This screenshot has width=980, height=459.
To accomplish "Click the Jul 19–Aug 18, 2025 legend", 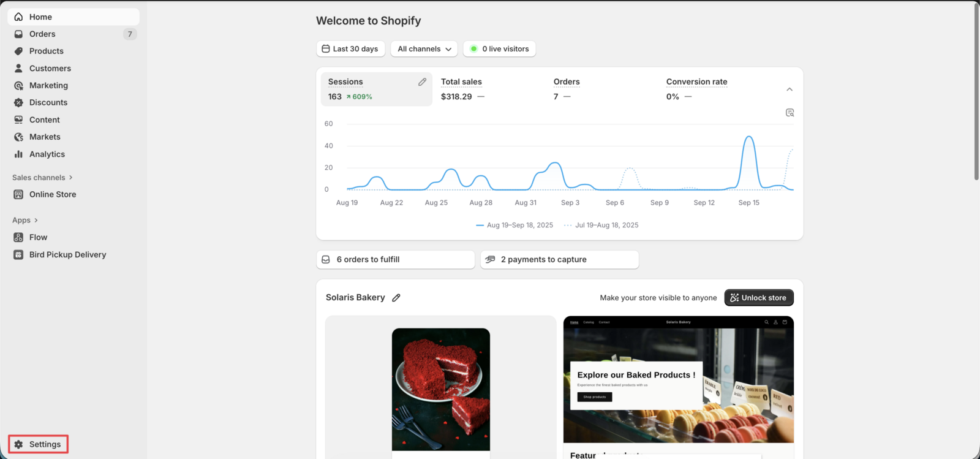I will click(601, 226).
